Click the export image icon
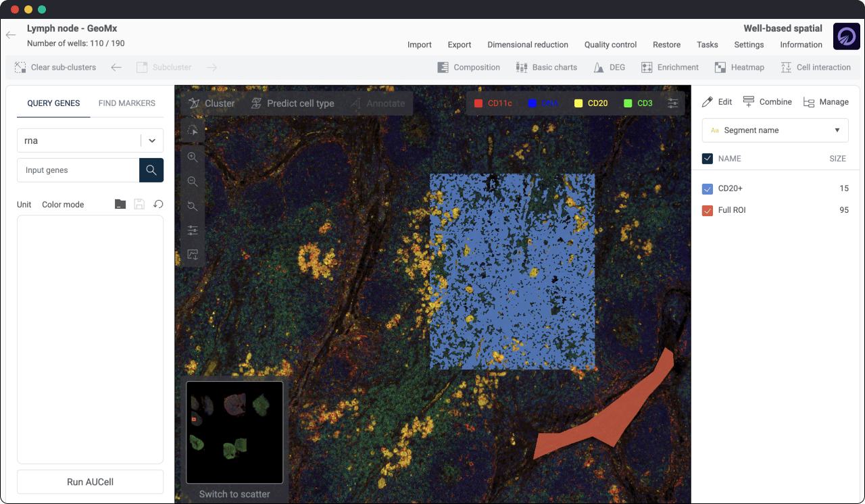 (193, 255)
